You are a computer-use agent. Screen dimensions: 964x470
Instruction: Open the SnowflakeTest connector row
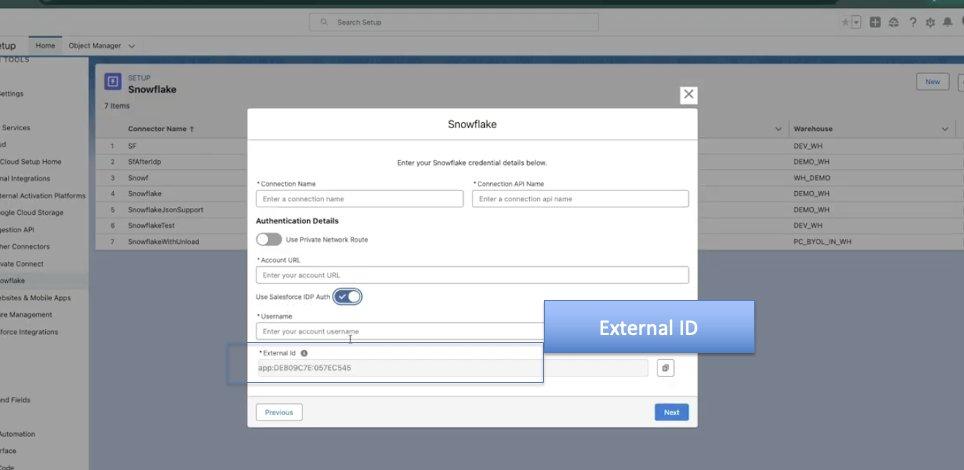coord(151,226)
